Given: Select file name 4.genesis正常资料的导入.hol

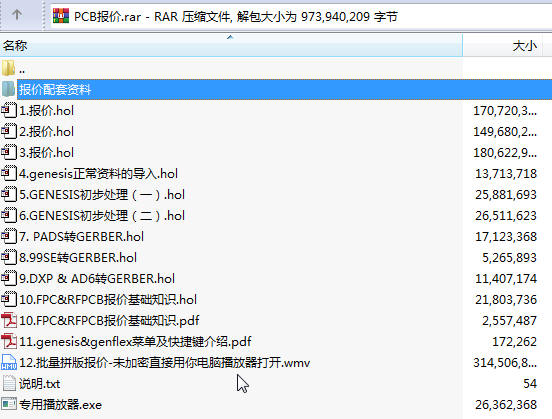Looking at the screenshot, I should click(99, 174).
